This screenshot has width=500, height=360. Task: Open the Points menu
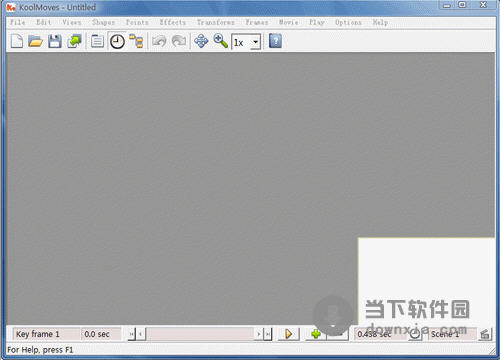pyautogui.click(x=137, y=22)
